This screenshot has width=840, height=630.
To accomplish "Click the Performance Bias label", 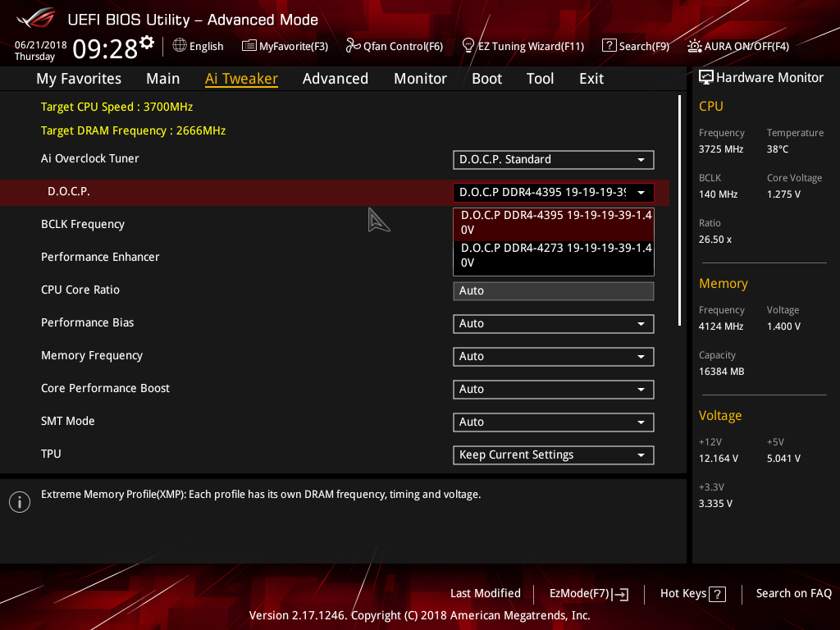I will pyautogui.click(x=87, y=322).
